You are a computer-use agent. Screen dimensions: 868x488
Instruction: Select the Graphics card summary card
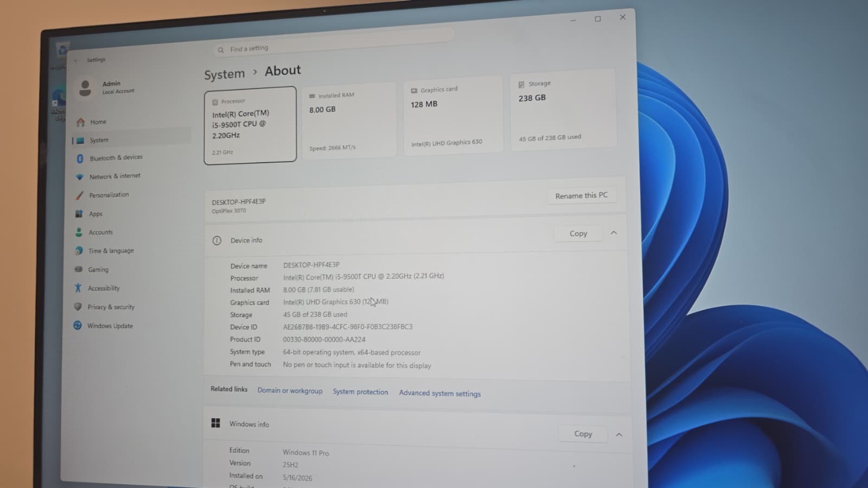452,117
